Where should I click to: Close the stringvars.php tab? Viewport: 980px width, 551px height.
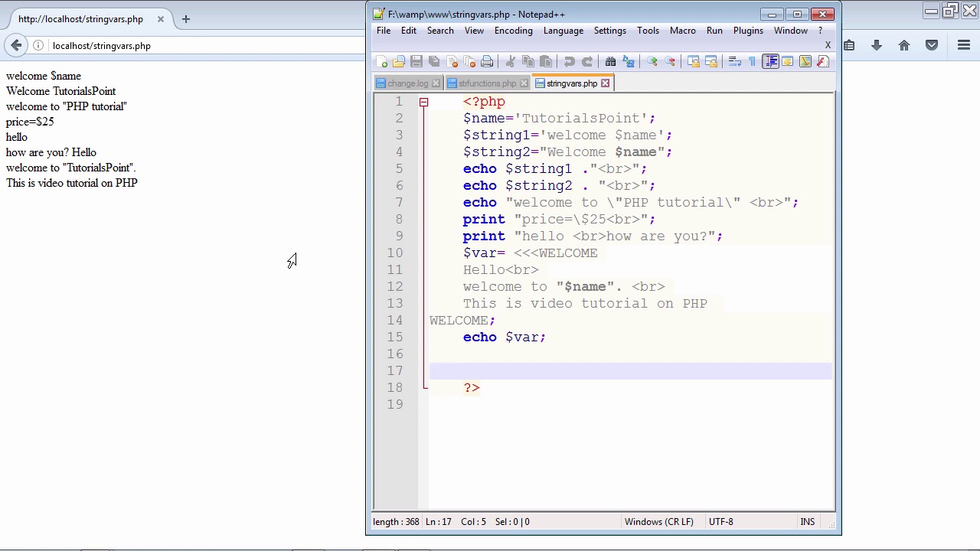click(605, 83)
